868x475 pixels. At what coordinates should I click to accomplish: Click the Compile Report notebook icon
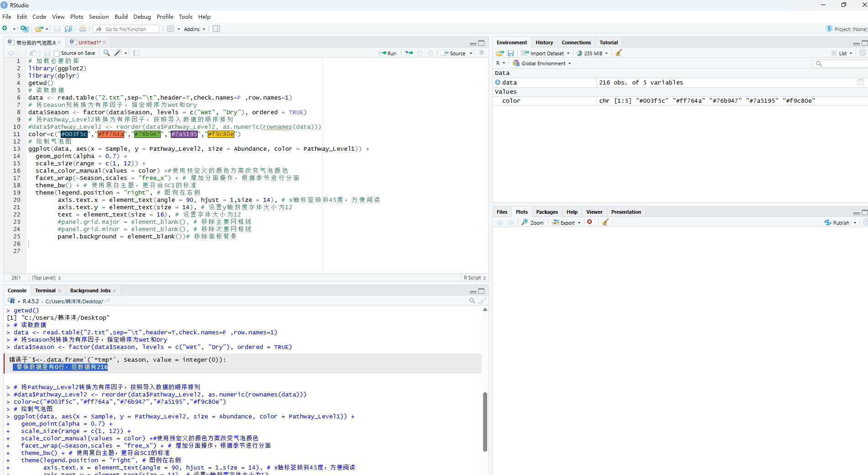coord(137,53)
